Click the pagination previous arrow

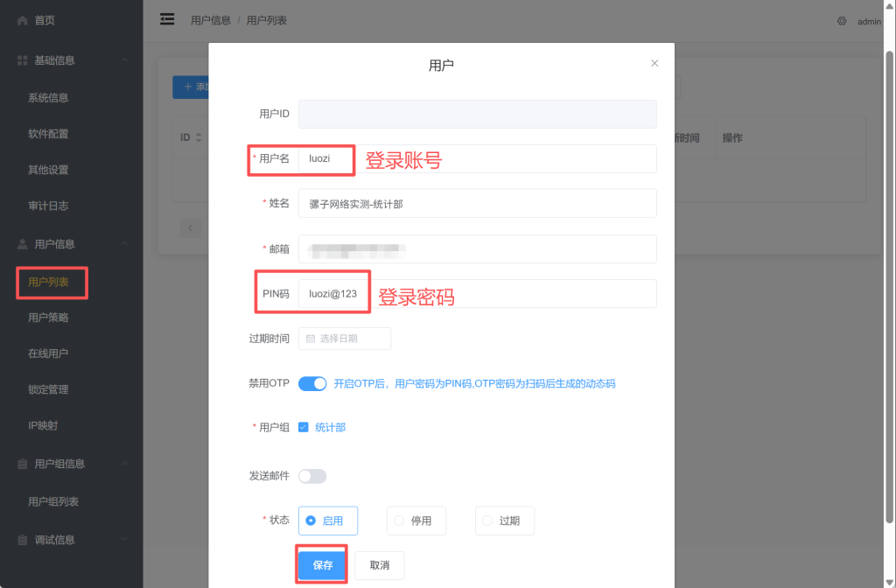click(x=191, y=228)
